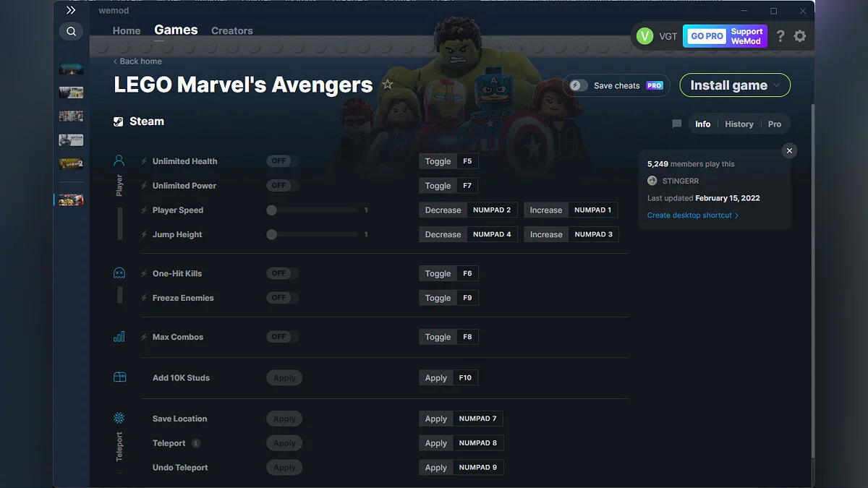Close the info panel with the X
The height and width of the screenshot is (488, 868).
click(x=790, y=150)
